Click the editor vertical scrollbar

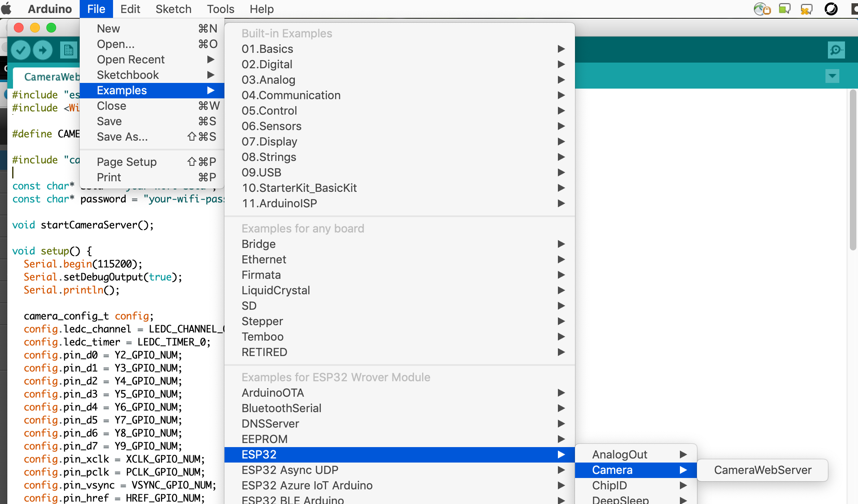(853, 170)
